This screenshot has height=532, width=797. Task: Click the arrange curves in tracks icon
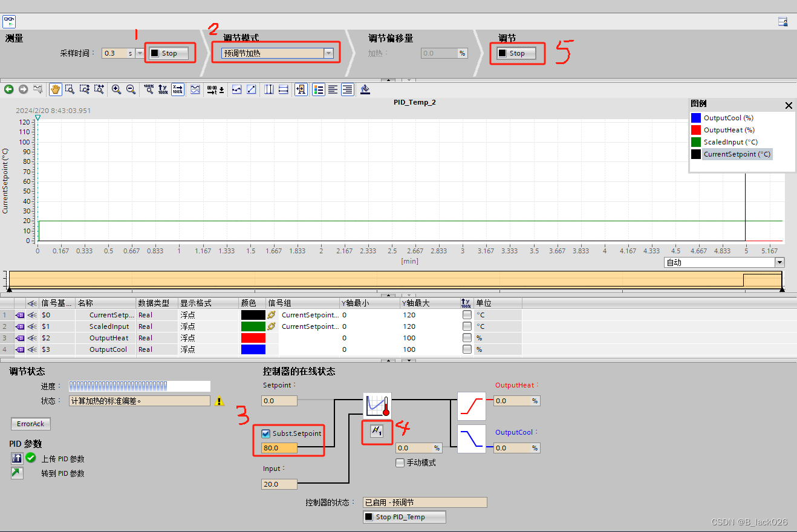click(x=195, y=89)
